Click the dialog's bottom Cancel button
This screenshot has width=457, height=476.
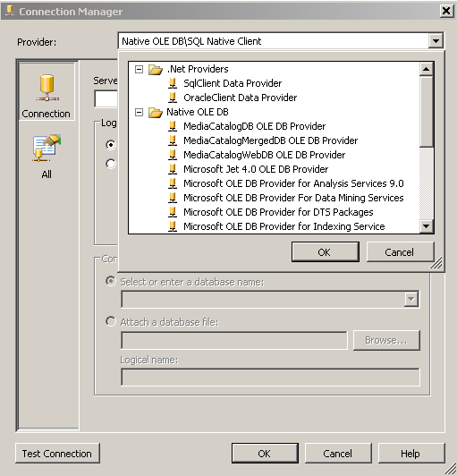338,454
